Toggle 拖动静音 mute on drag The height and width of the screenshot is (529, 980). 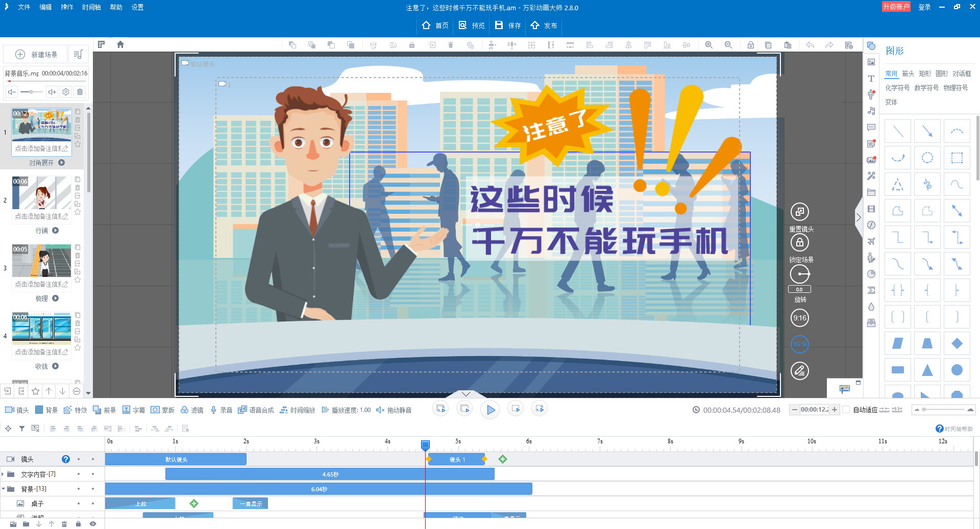[394, 410]
